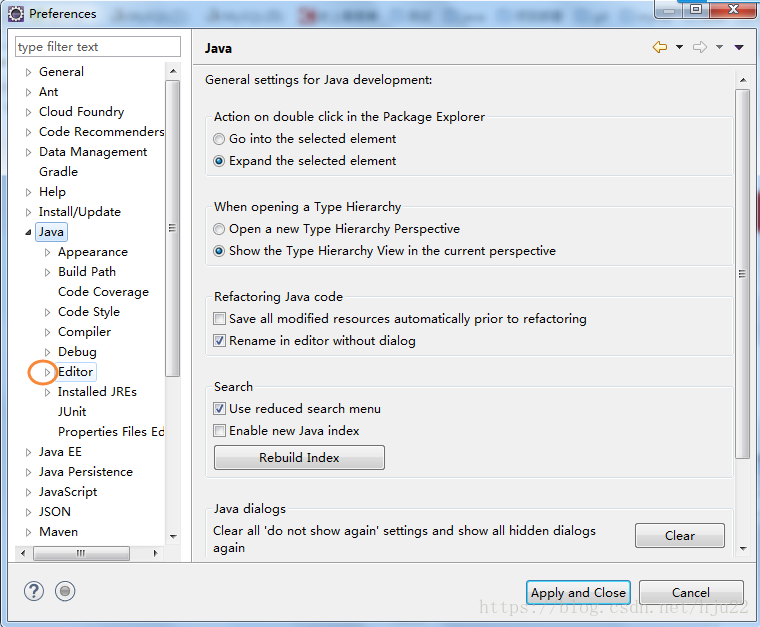The height and width of the screenshot is (627, 760).
Task: Click the back navigation arrow icon
Action: (660, 47)
